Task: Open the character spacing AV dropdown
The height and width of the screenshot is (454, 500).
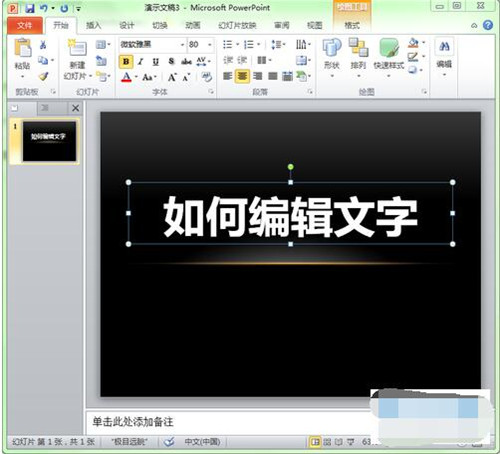Action: tap(203, 61)
